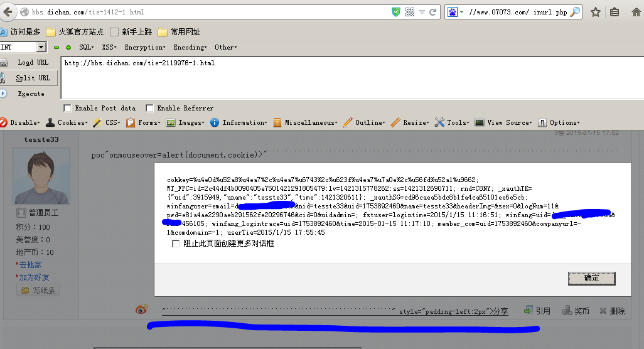
Task: Click the 写纸条 button
Action: 38,290
